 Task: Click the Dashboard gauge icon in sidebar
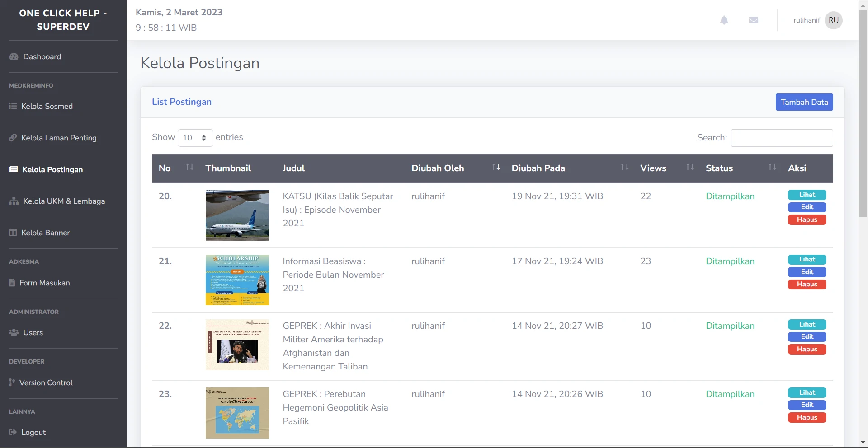coord(14,56)
